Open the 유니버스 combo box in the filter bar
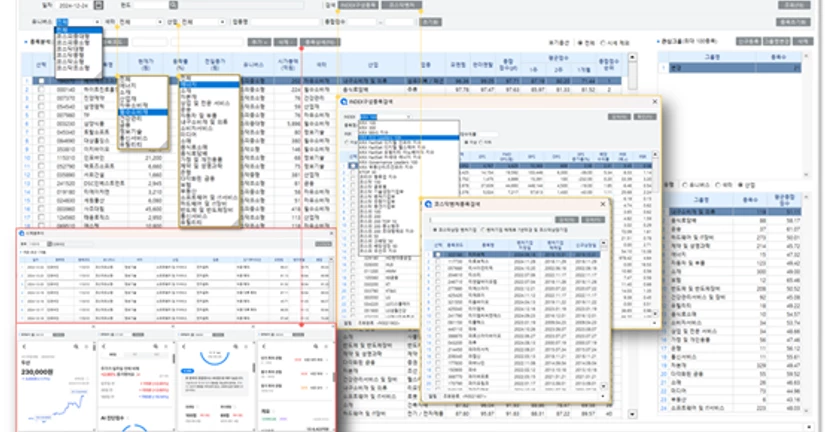The height and width of the screenshot is (432, 825). [78, 22]
